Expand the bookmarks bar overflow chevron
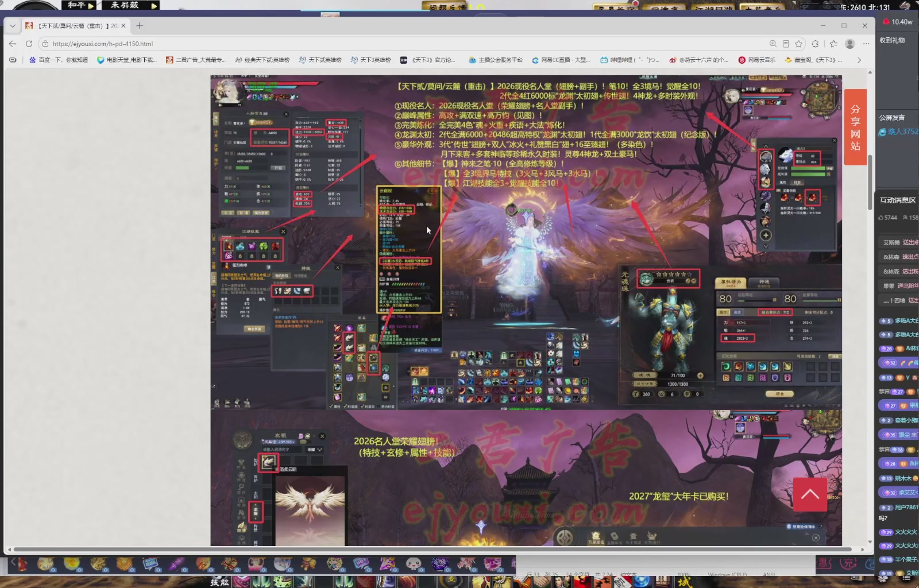 (859, 60)
